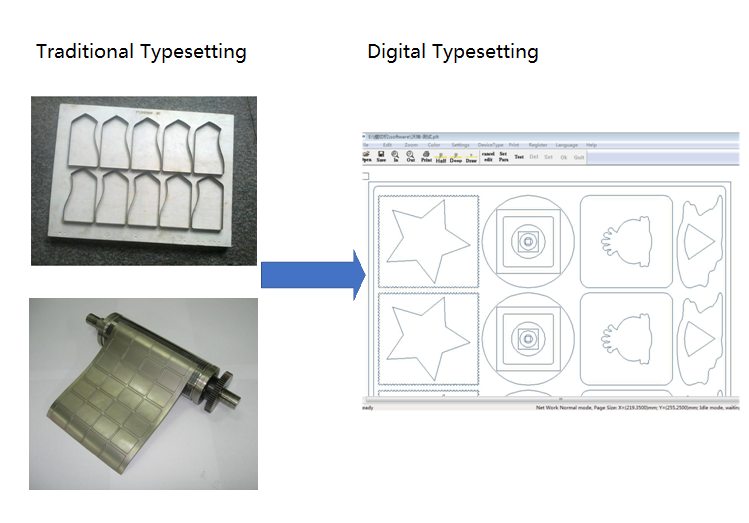Open the Language menu

click(567, 145)
